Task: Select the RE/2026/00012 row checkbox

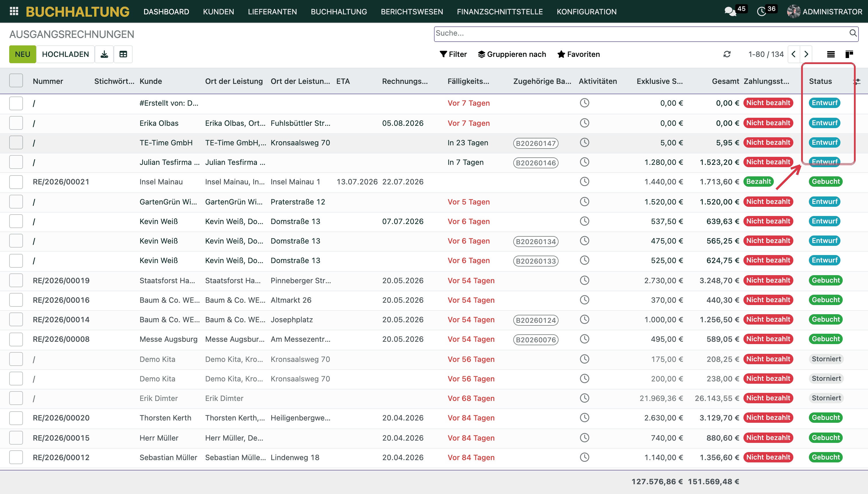Action: (16, 457)
